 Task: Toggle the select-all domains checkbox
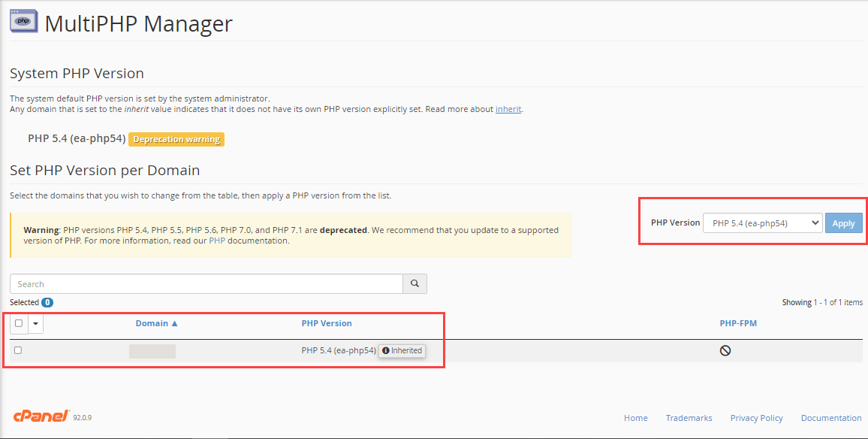(x=19, y=323)
